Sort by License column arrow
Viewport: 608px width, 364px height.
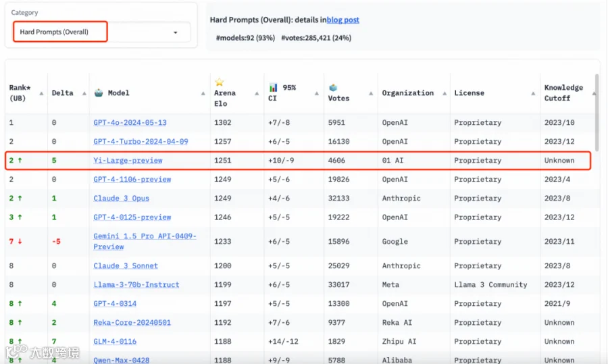click(x=533, y=93)
